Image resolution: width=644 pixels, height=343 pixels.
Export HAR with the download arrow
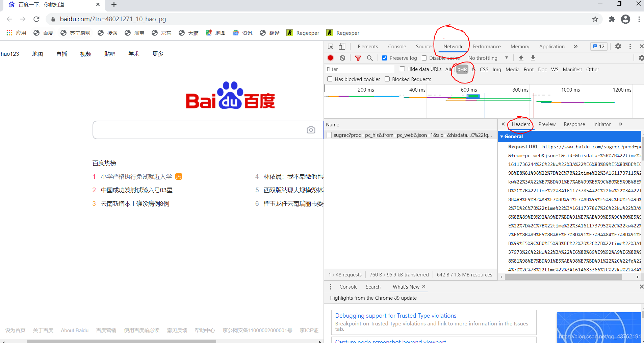point(533,58)
